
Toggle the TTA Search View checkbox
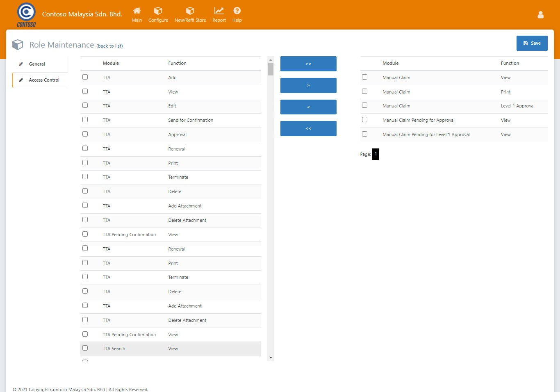tap(85, 348)
